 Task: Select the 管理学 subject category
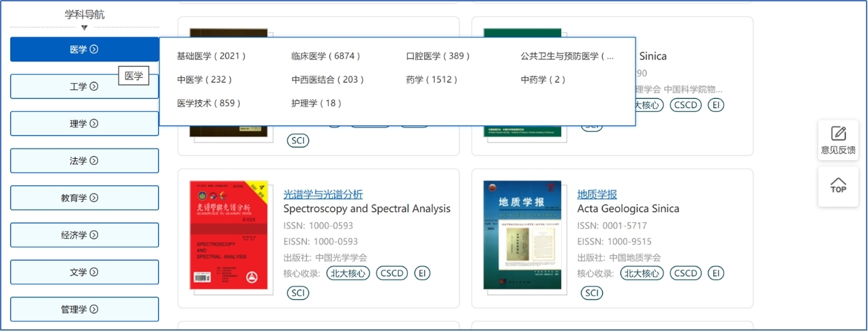tap(84, 310)
